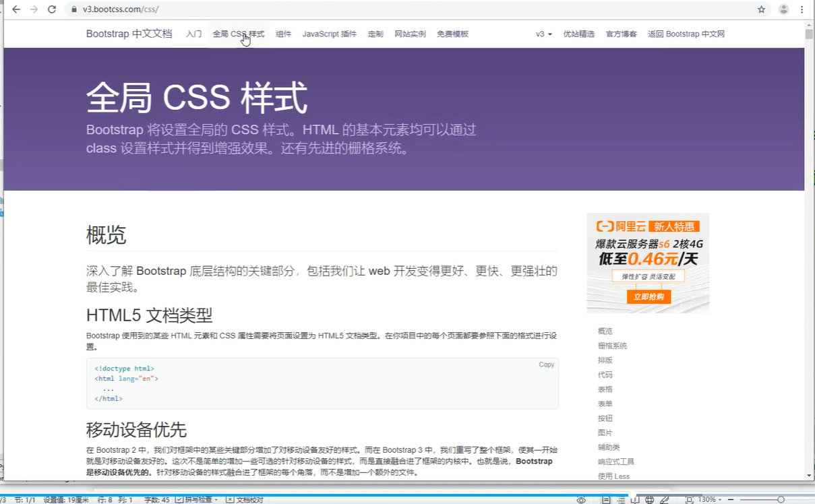Open the v3 version dropdown
815x504 pixels.
click(x=543, y=34)
